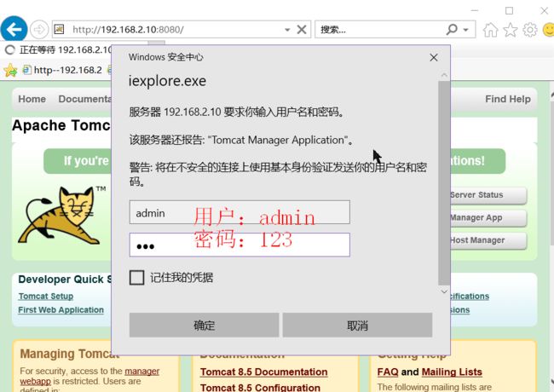The image size is (554, 392).
Task: Open the Home page house icon
Action: click(490, 30)
